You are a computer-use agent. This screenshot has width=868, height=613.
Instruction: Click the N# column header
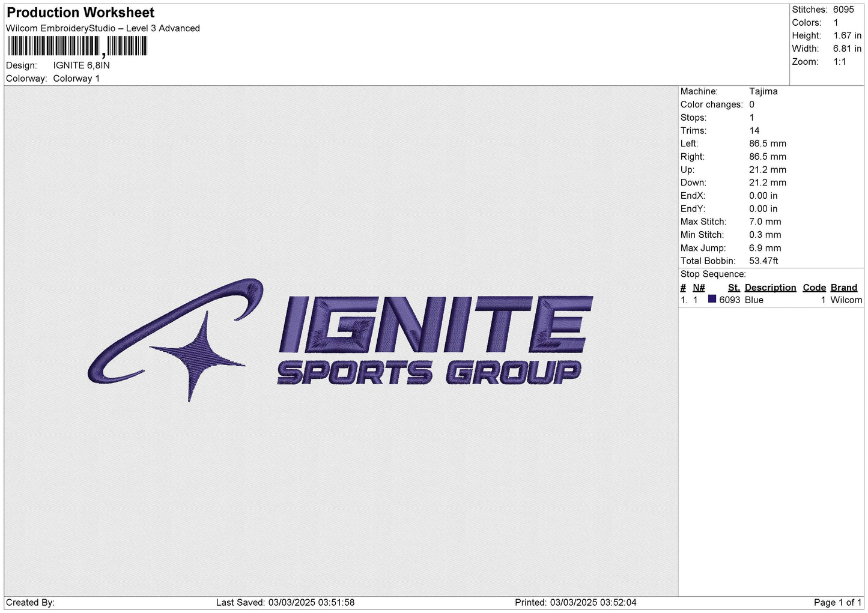pos(699,288)
